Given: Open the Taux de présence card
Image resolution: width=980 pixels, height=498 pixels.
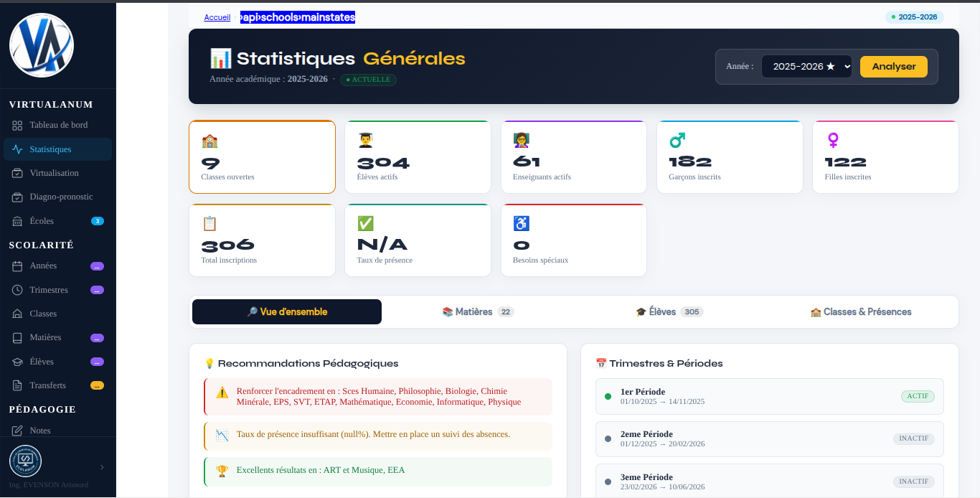Looking at the screenshot, I should click(x=418, y=240).
